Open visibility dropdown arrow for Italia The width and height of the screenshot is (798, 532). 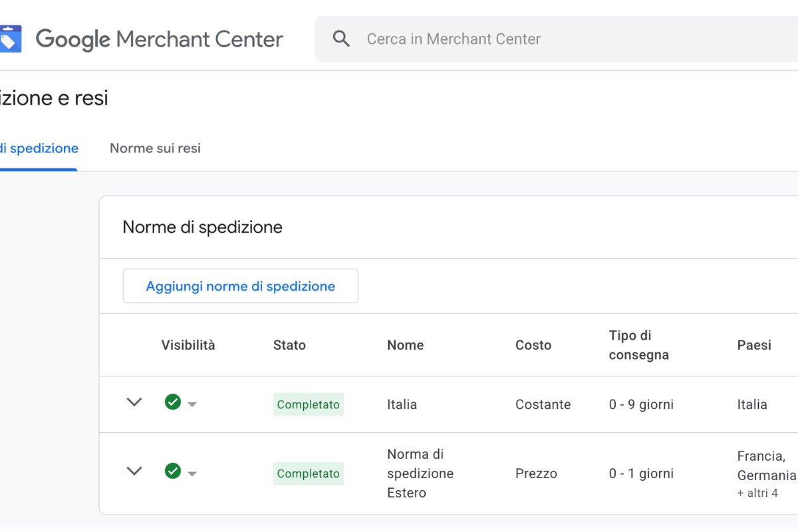coord(192,404)
